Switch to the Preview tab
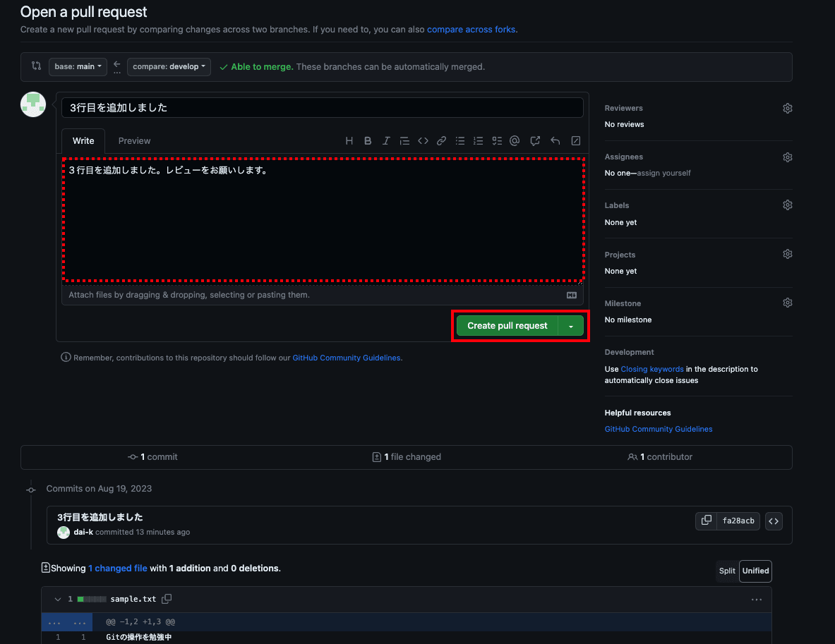The height and width of the screenshot is (644, 835). [134, 141]
